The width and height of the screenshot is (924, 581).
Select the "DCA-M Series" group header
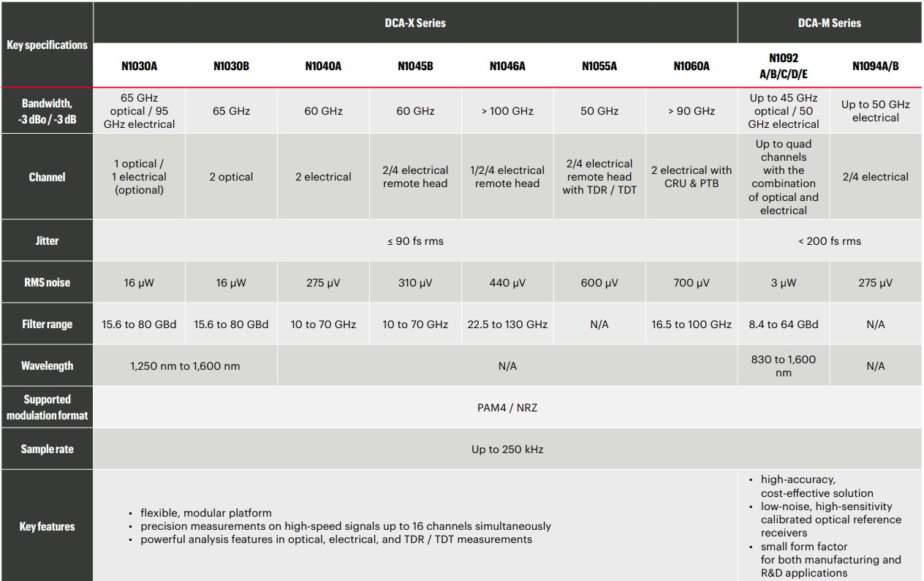[x=830, y=23]
